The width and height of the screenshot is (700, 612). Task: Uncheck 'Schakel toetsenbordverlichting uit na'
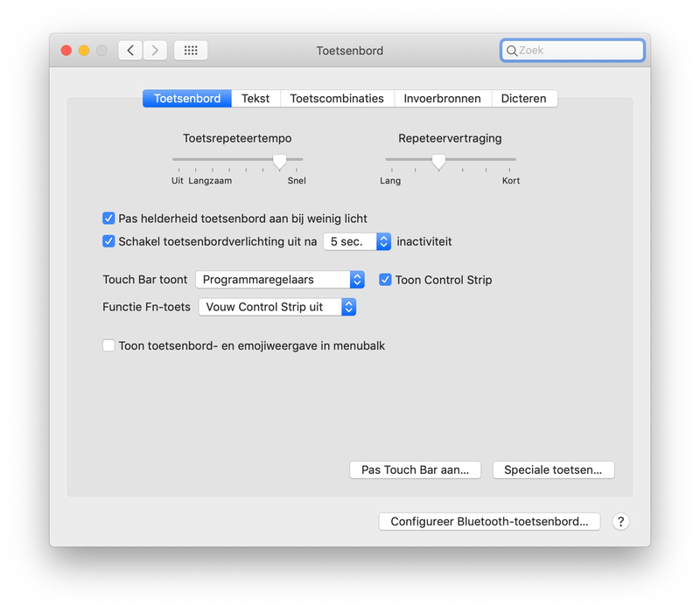[108, 241]
